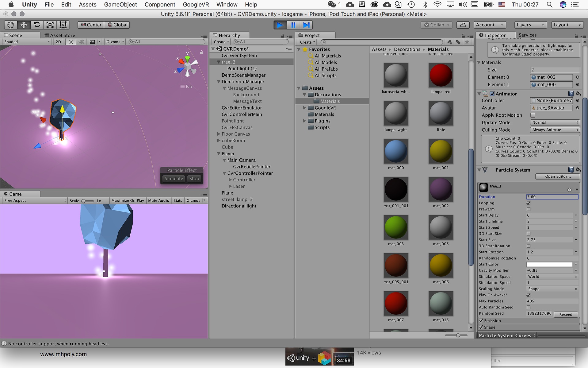588x368 pixels.
Task: Toggle scene lighting sun icon
Action: (x=71, y=42)
